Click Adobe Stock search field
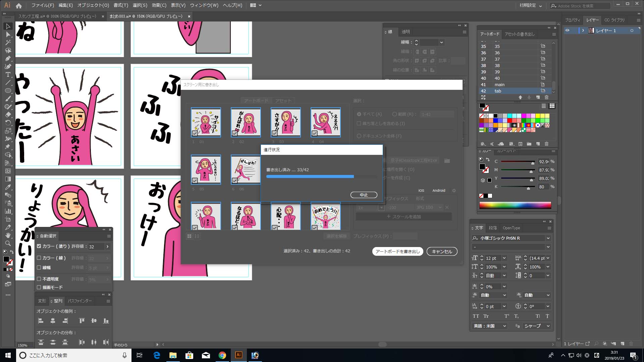This screenshot has width=644, height=362. [x=580, y=6]
